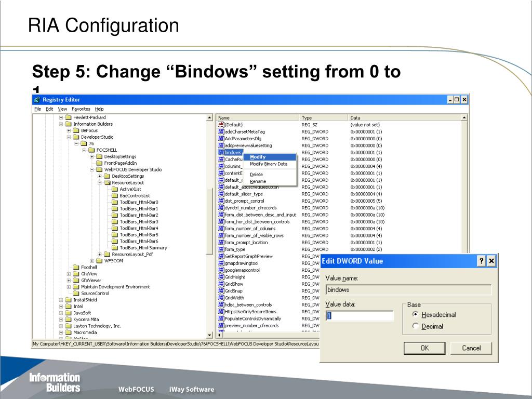Sort values by the Data column header
This screenshot has width=532, height=399.
coord(404,118)
